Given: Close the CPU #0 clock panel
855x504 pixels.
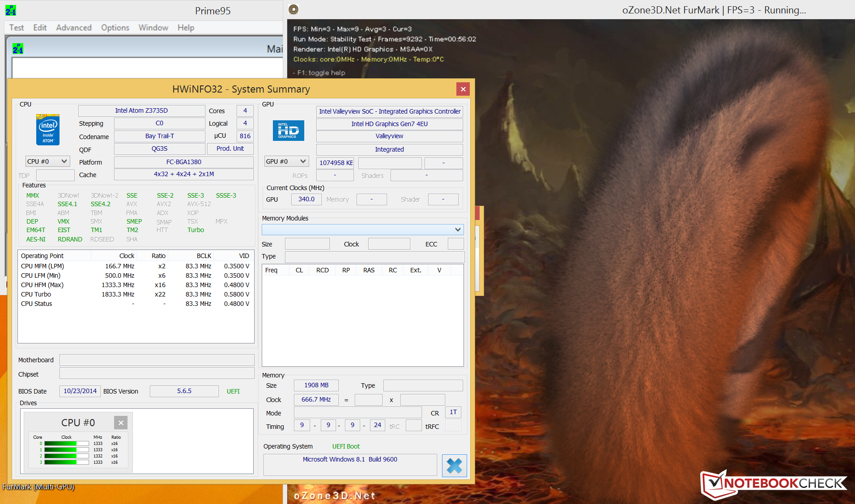Looking at the screenshot, I should (121, 423).
